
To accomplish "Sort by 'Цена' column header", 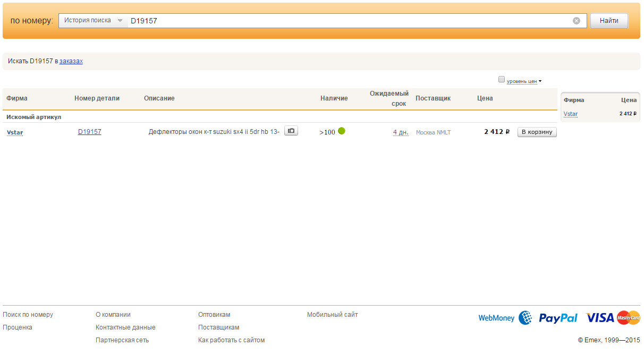I will pos(485,98).
